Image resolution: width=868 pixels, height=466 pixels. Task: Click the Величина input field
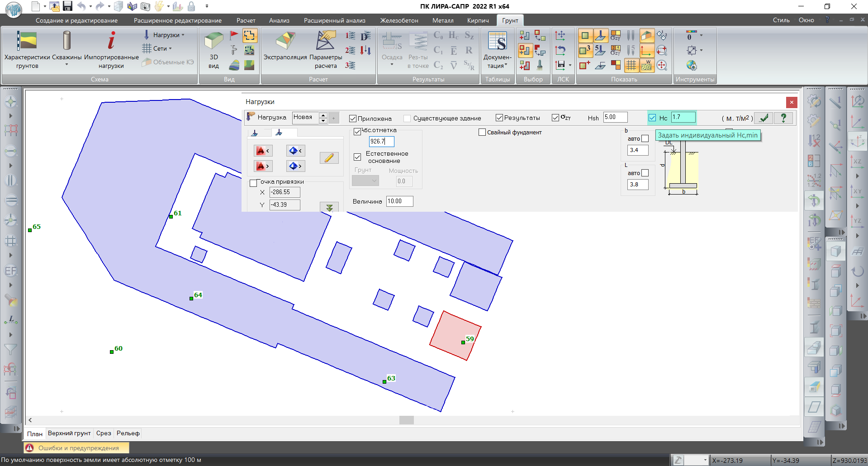coord(399,201)
